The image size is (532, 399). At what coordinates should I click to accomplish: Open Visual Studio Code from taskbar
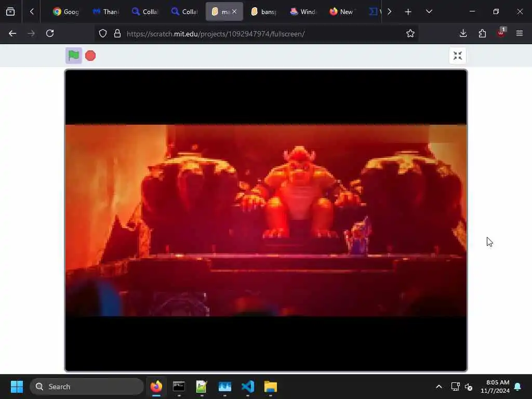pyautogui.click(x=248, y=387)
